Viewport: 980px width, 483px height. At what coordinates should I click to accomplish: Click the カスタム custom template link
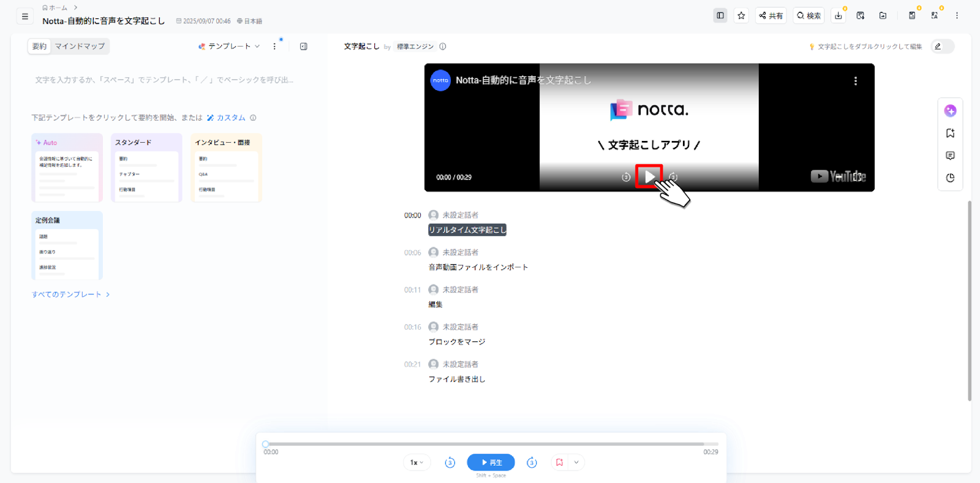(x=226, y=118)
